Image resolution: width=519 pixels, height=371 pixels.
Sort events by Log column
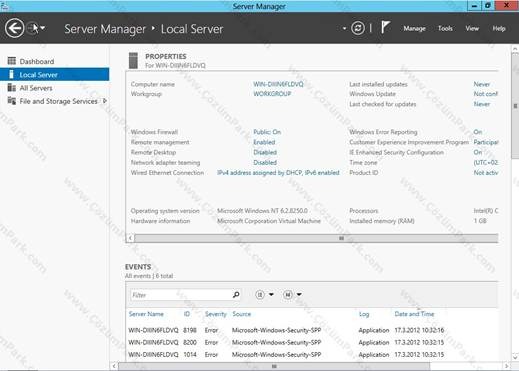click(x=364, y=314)
